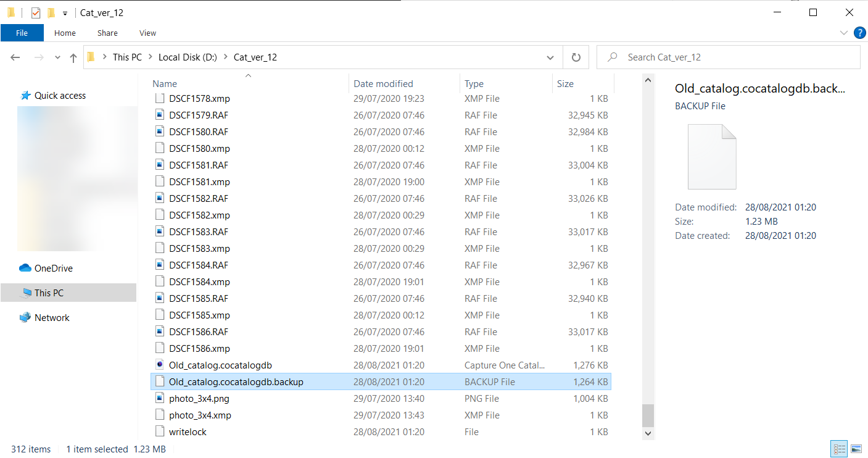The width and height of the screenshot is (868, 458).
Task: Click Cat_ver_12 in the address breadcrumb
Action: tap(255, 57)
